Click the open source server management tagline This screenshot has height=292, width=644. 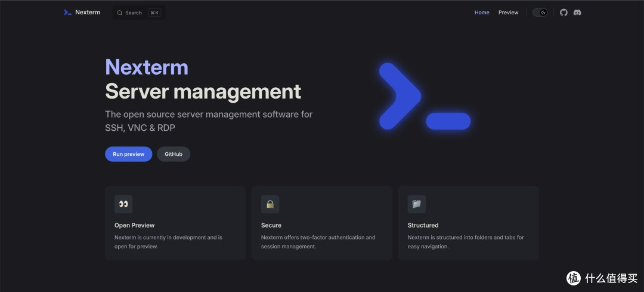tap(209, 121)
